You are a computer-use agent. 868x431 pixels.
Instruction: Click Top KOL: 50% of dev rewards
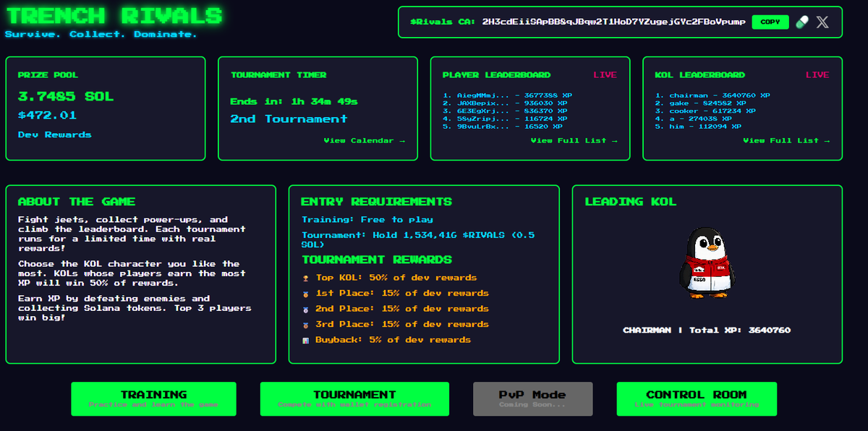pos(396,278)
